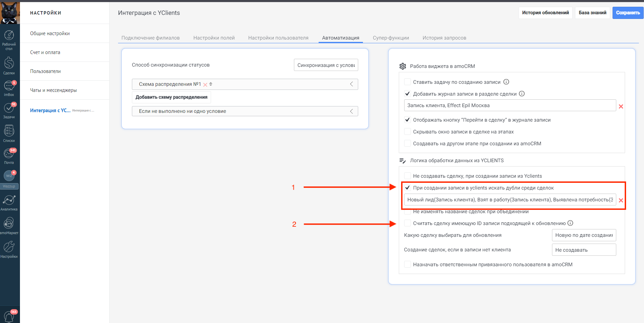
Task: Switch to Настройки пользователя tab
Action: pyautogui.click(x=278, y=38)
